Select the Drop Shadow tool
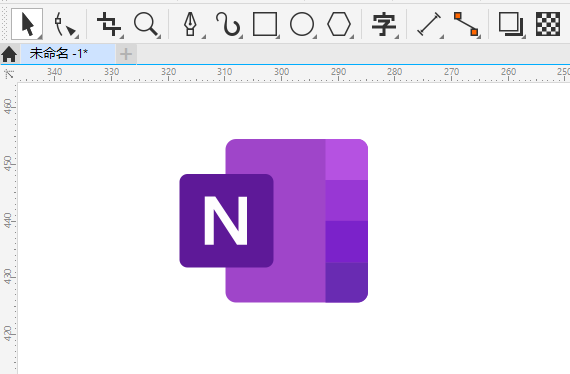The image size is (570, 374). [x=511, y=24]
